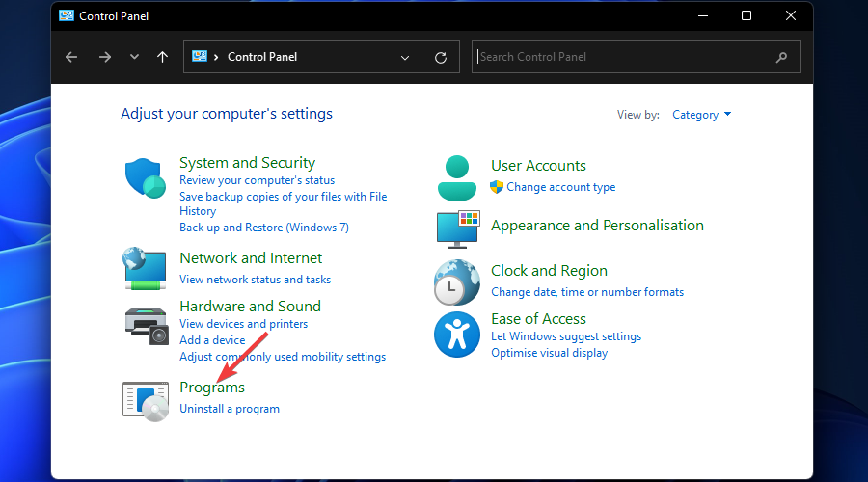
Task: Go back with the left arrow
Action: point(71,57)
